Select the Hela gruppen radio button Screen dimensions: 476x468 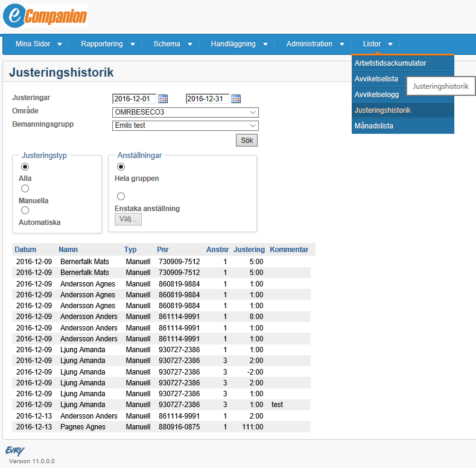click(x=121, y=166)
